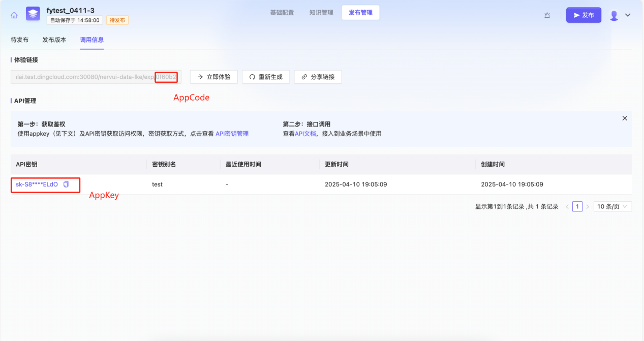The width and height of the screenshot is (644, 341).
Task: Open the 10 条/页 page size dropdown
Action: (x=612, y=207)
